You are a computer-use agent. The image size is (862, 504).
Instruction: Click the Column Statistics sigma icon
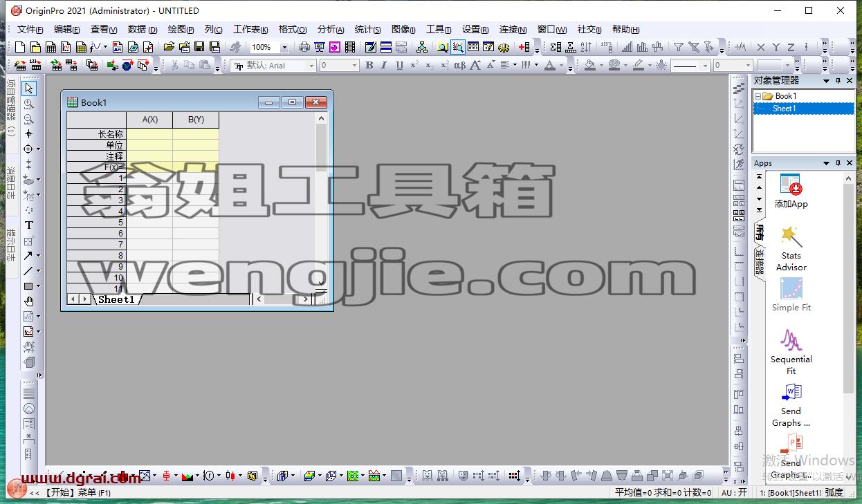coord(556,47)
